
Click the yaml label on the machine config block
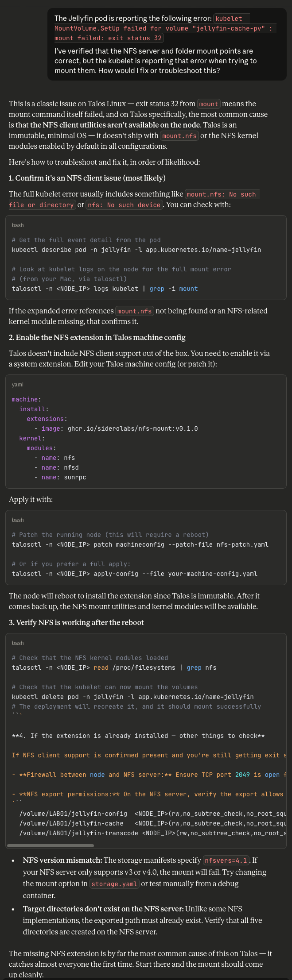(x=18, y=385)
